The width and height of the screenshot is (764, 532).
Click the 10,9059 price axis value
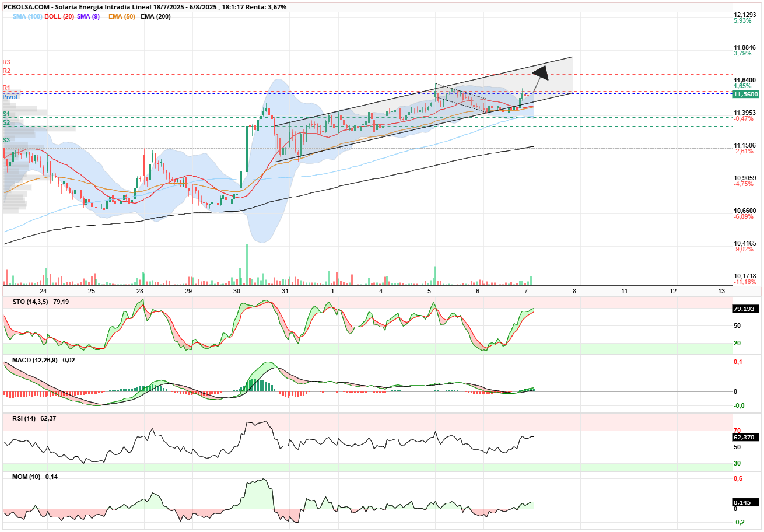point(745,178)
